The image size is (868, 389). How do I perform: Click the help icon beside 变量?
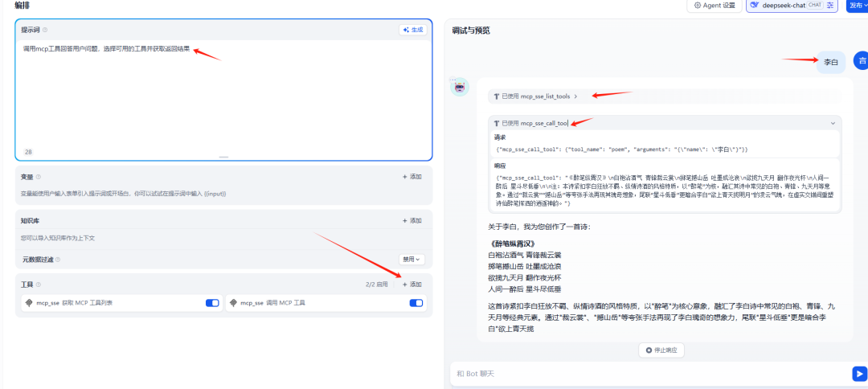point(39,177)
